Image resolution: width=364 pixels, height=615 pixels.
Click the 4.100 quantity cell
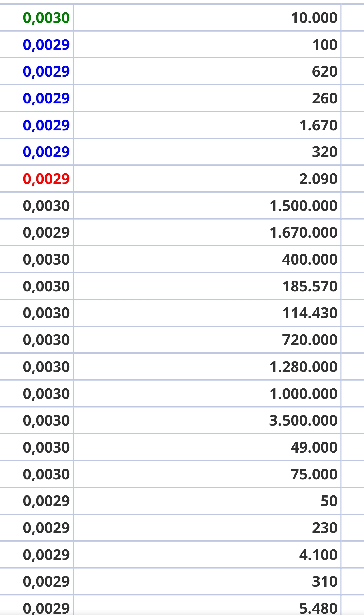click(207, 555)
